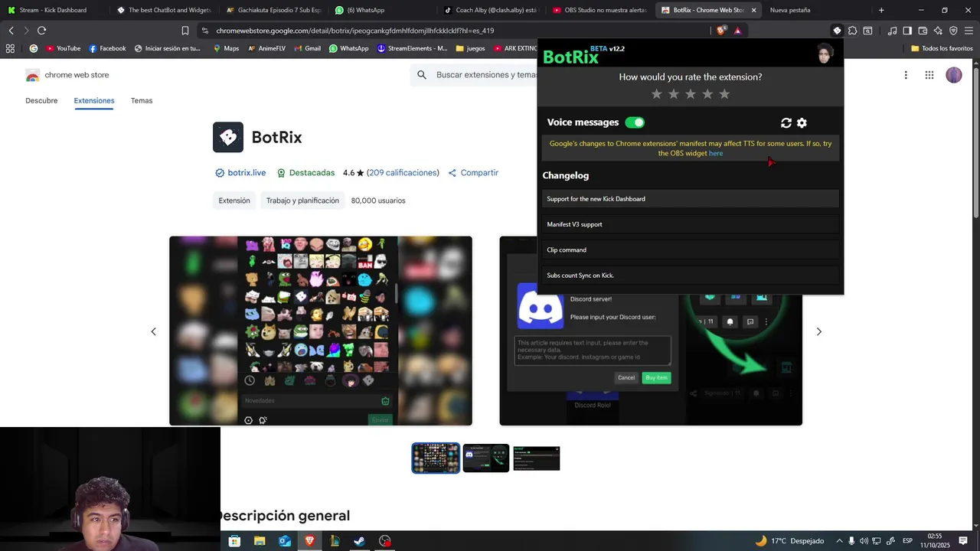980x551 pixels.
Task: Open the Chrome Web Store three-dot menu
Action: pos(906,75)
